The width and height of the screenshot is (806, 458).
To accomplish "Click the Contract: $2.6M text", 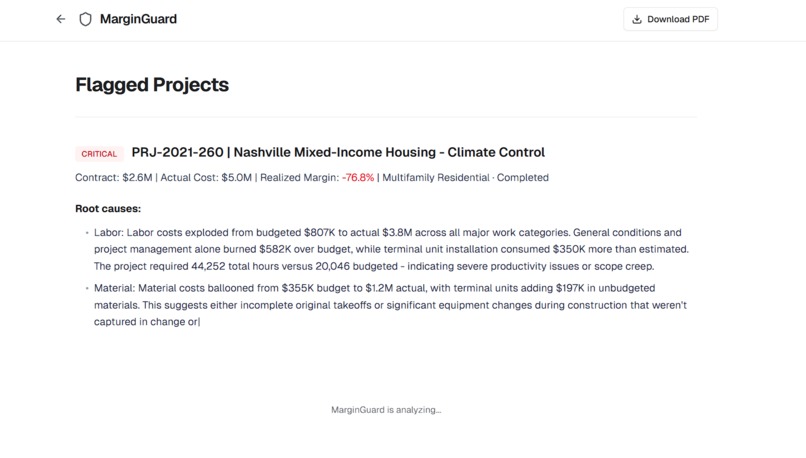I will pos(114,177).
